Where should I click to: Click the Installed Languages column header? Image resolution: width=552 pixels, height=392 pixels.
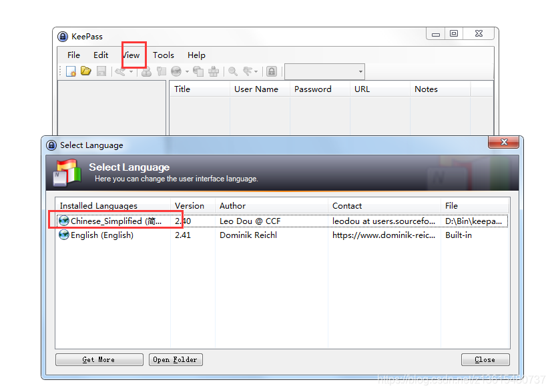point(113,206)
